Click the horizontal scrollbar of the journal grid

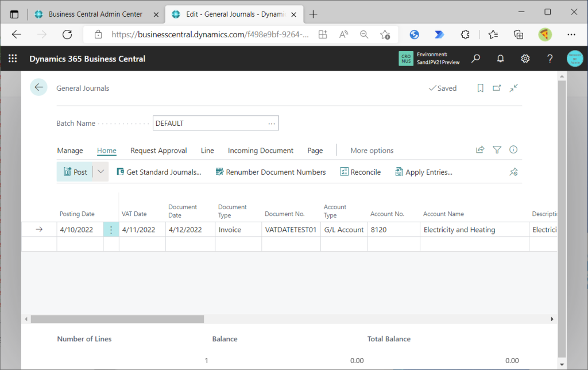point(117,319)
